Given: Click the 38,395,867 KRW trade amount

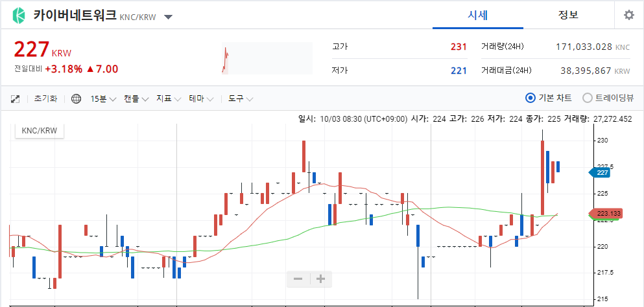Looking at the screenshot, I should coord(595,71).
